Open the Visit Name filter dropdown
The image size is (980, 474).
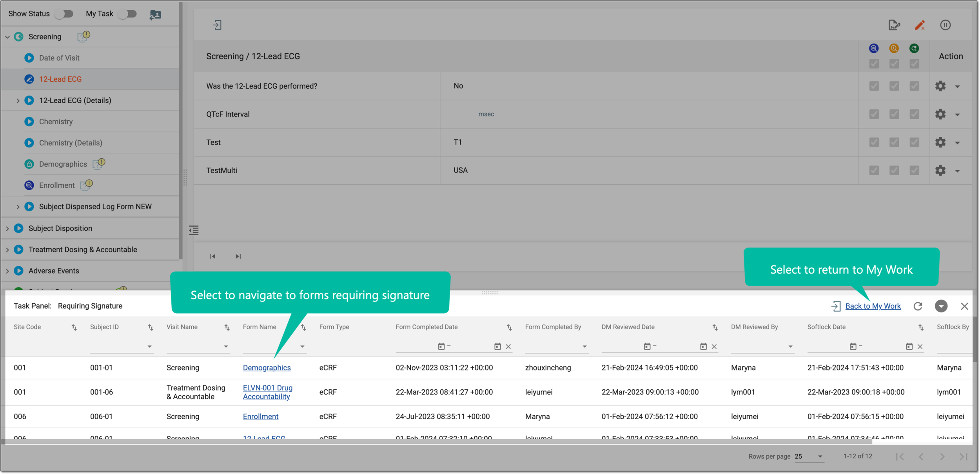pos(226,347)
